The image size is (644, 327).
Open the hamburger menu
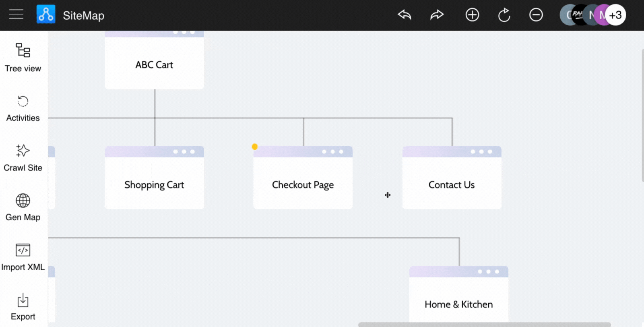pyautogui.click(x=16, y=14)
